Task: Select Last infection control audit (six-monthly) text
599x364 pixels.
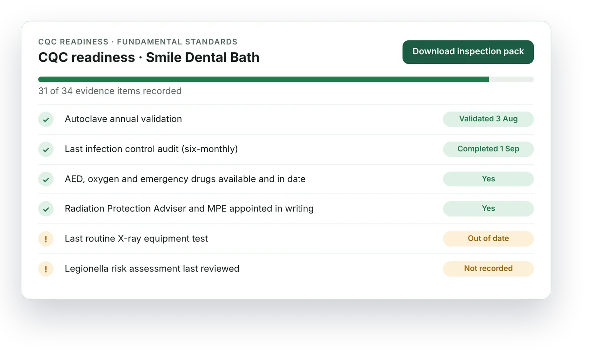Action: click(151, 149)
